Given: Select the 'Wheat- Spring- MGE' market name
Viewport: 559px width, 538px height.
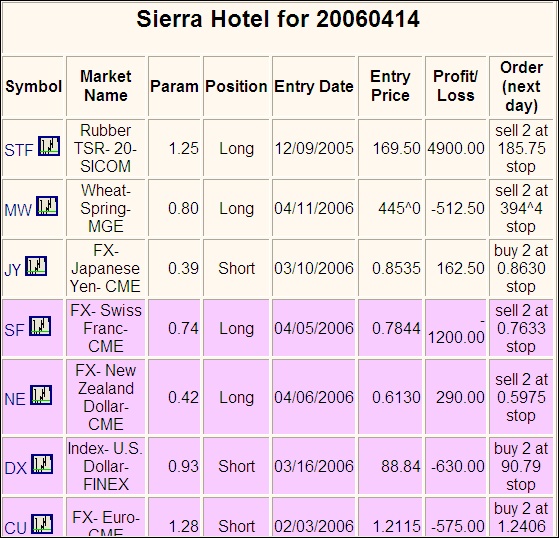Looking at the screenshot, I should click(106, 209).
